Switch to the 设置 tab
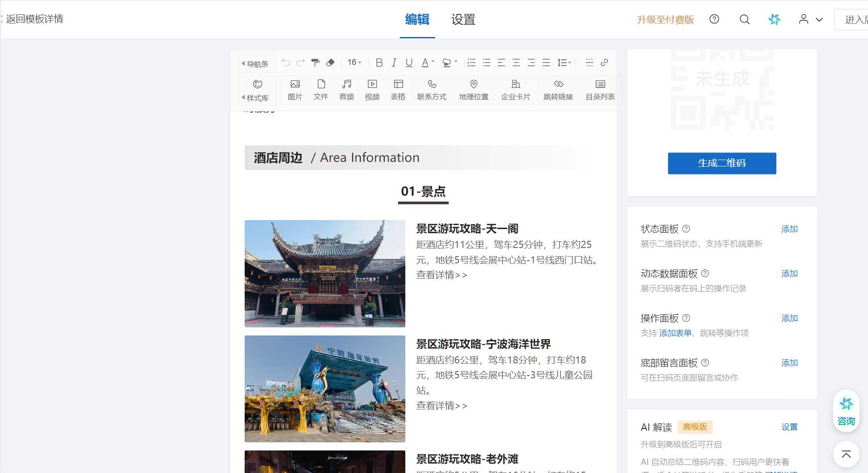Image resolution: width=868 pixels, height=473 pixels. coord(463,20)
